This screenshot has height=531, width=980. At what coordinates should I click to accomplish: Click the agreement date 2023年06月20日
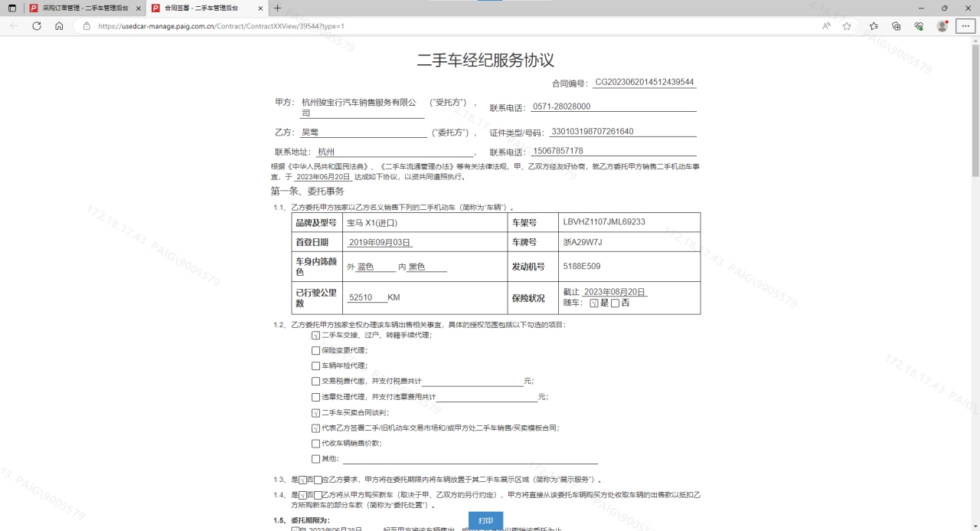pos(323,176)
